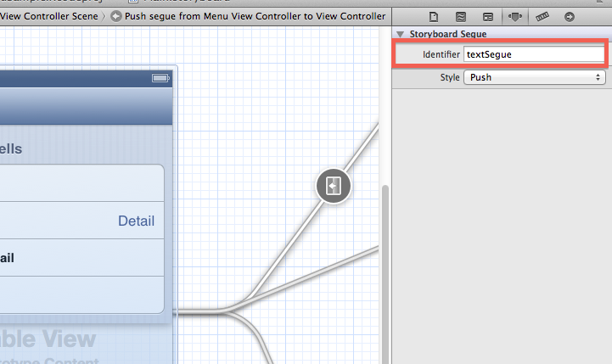This screenshot has height=364, width=612.
Task: Open the Style dropdown set to Push
Action: click(534, 77)
